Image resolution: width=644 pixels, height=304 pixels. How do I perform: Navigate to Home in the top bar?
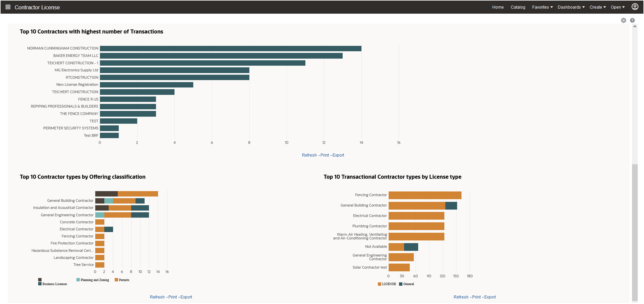[x=498, y=7]
